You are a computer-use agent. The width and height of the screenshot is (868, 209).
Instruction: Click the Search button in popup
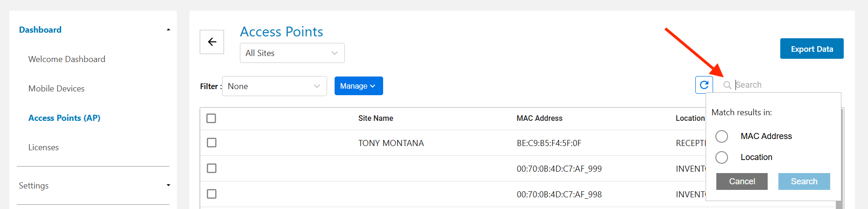point(804,181)
